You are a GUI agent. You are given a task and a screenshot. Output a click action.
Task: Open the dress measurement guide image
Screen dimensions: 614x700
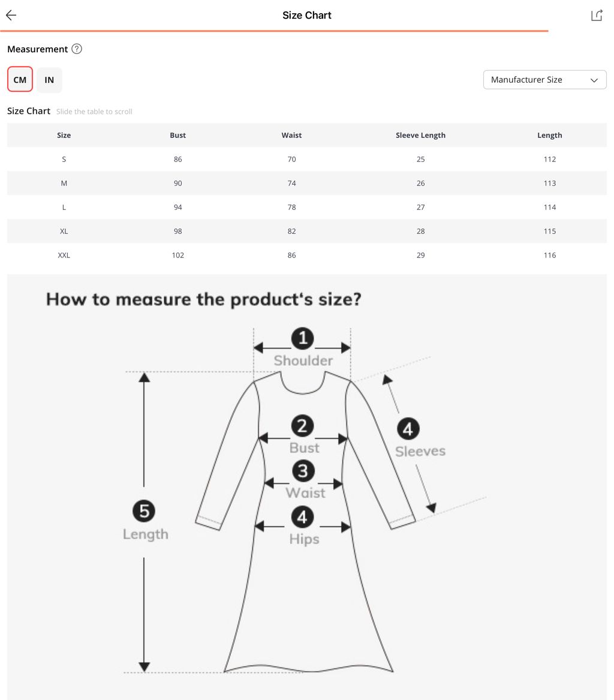click(x=306, y=487)
